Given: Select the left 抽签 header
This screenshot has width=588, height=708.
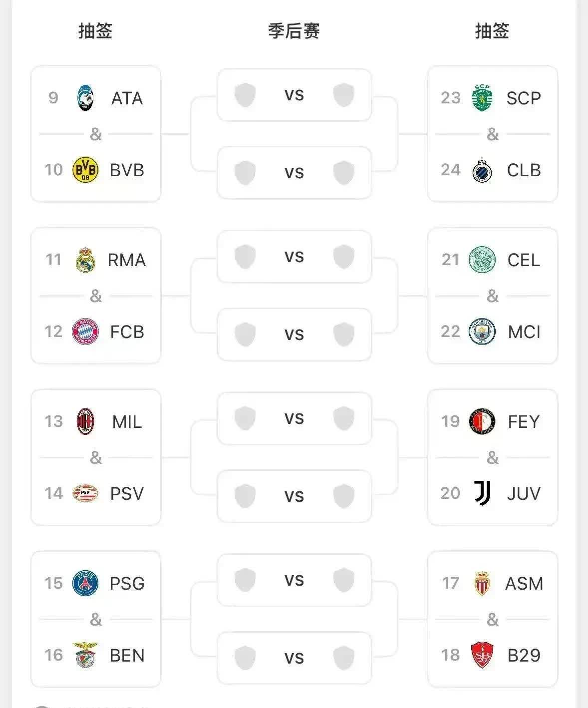Looking at the screenshot, I should pos(95,31).
